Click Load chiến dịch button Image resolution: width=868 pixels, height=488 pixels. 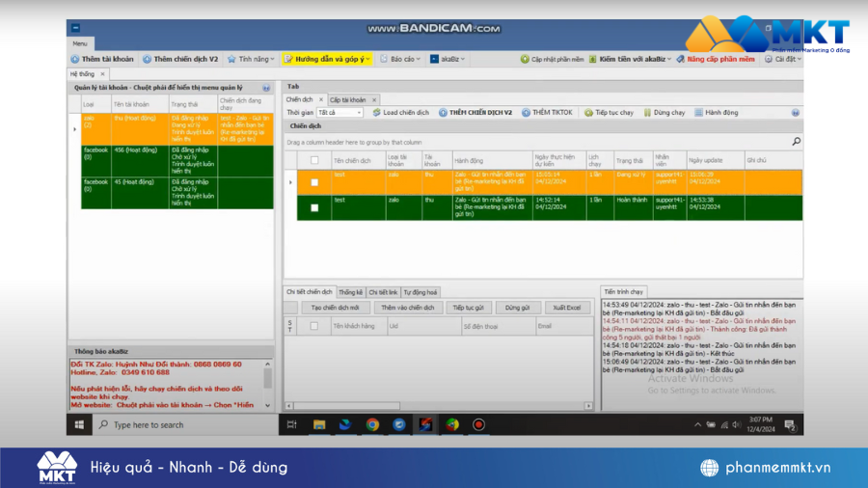[401, 112]
